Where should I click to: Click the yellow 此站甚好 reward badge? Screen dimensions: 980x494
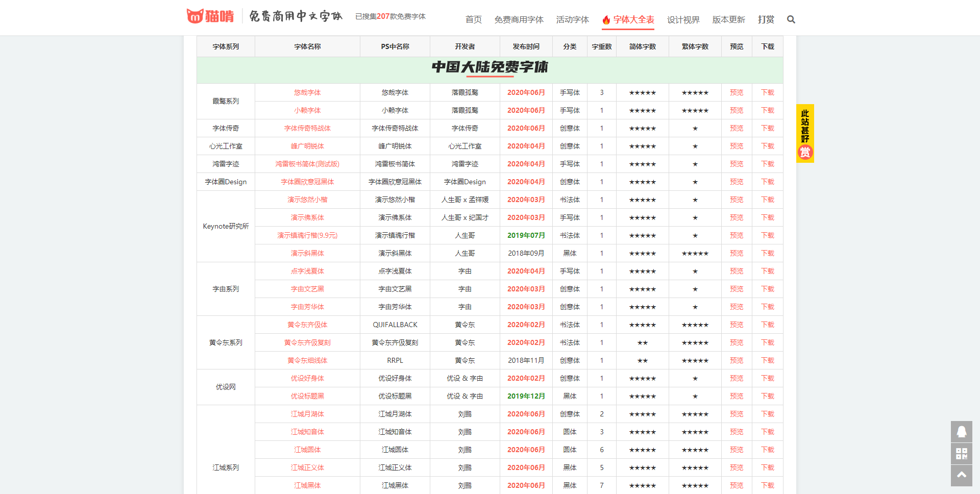click(805, 134)
